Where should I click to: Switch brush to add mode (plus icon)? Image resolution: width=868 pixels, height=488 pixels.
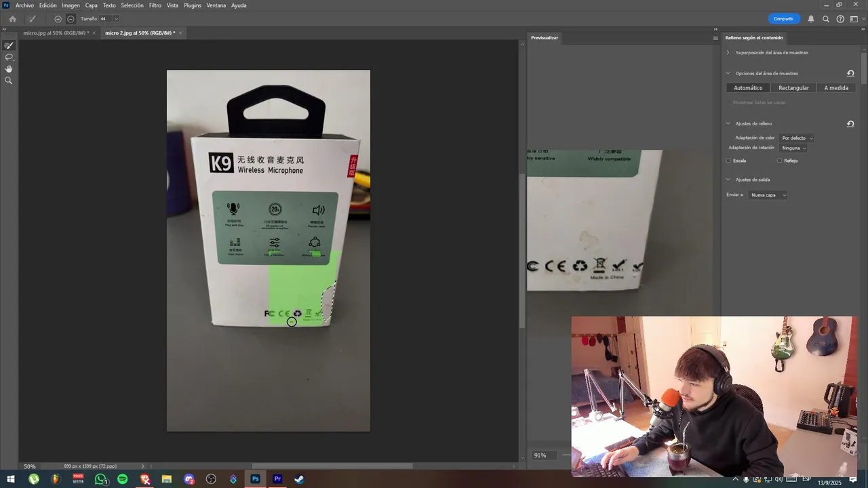click(x=58, y=19)
